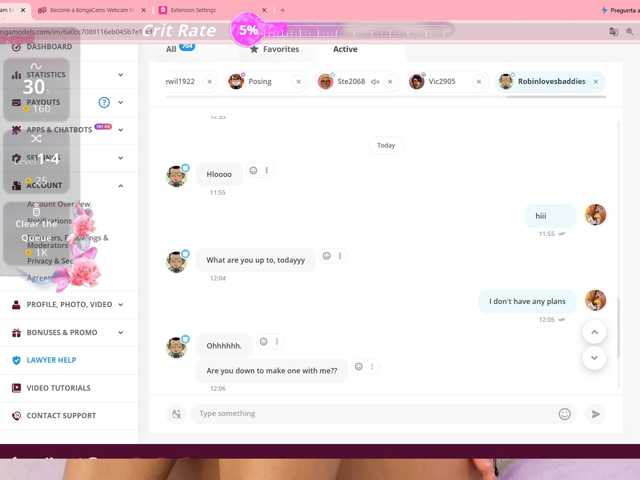Open the Ste2068 chat tab
The image size is (640, 480).
coord(351,82)
